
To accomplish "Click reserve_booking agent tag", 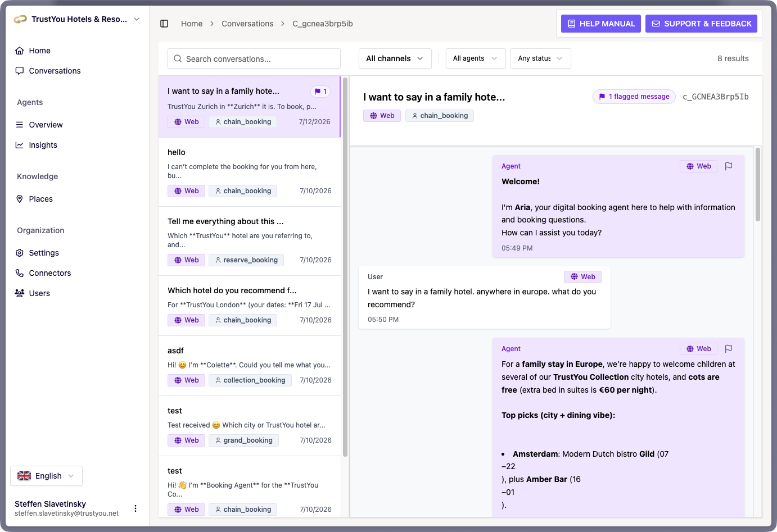I will [x=246, y=260].
